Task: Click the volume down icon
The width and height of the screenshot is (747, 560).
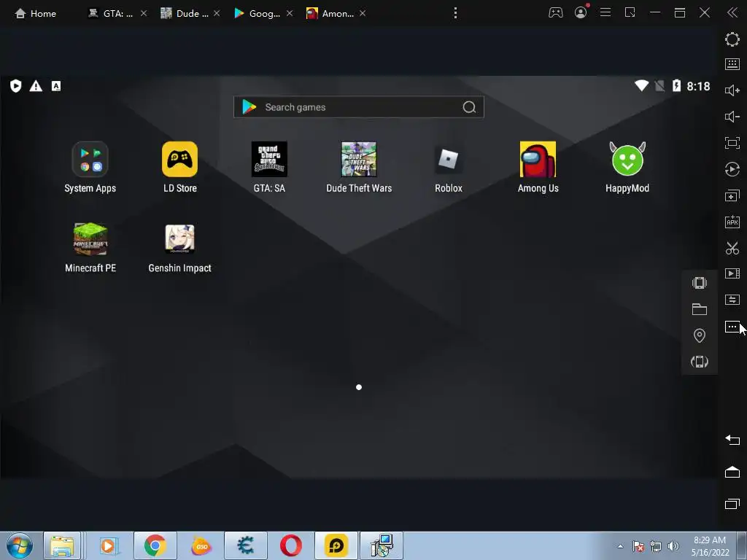Action: [x=732, y=117]
